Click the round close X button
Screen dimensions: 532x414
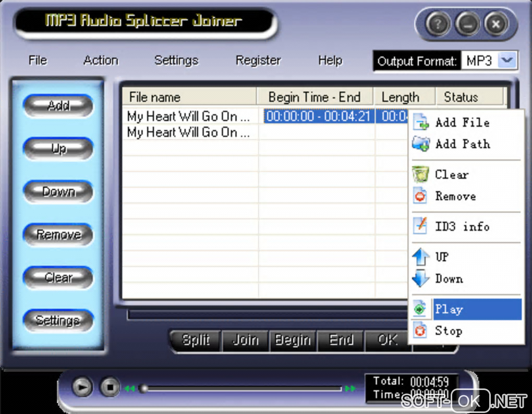[496, 25]
